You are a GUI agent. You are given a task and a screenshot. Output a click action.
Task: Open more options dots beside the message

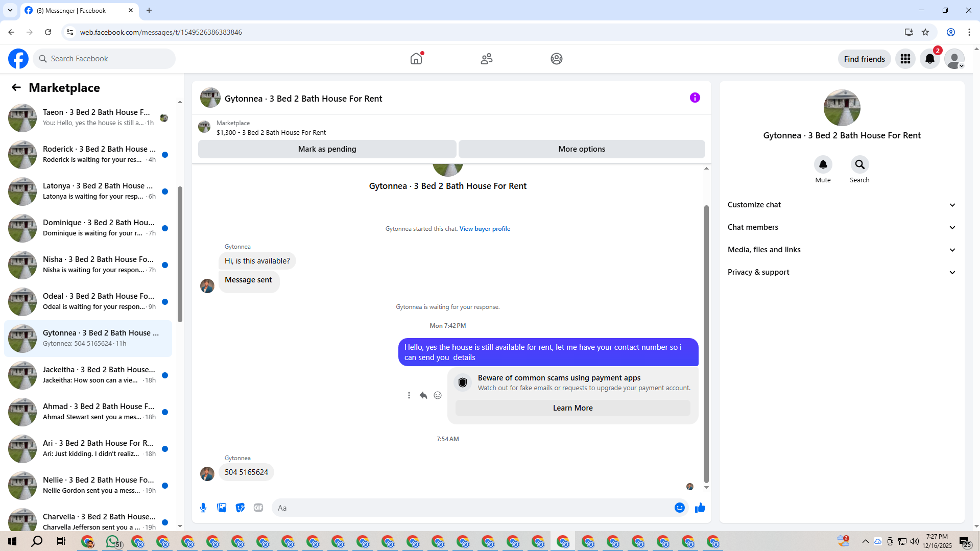tap(409, 395)
